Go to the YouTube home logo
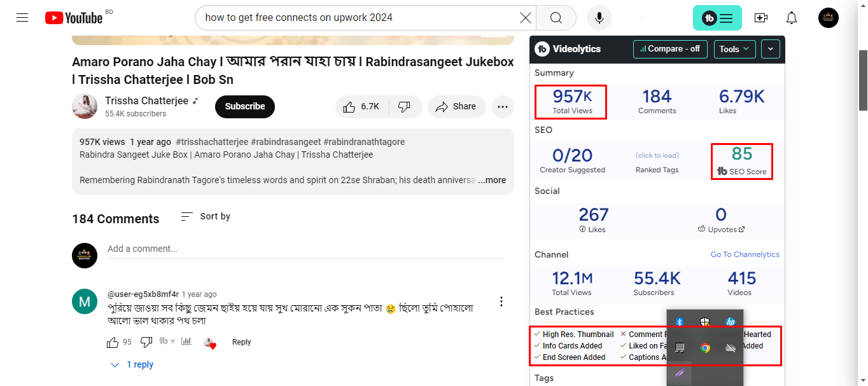The height and width of the screenshot is (386, 868). coord(74,18)
